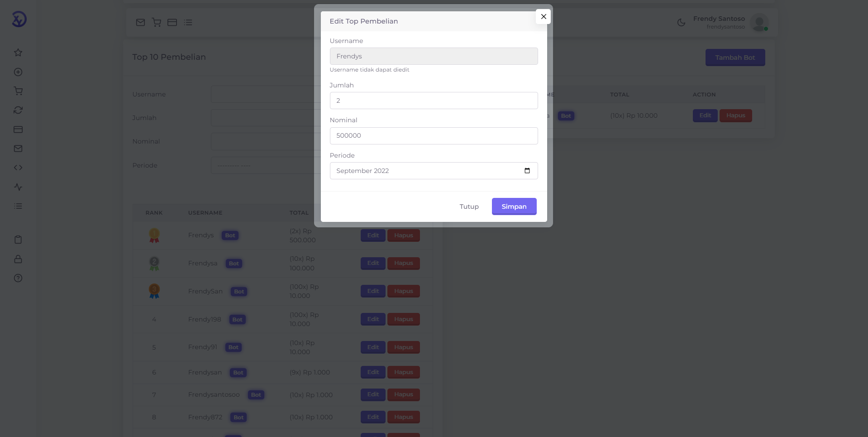
Task: Click Edit for Frendy198 row
Action: 373,319
